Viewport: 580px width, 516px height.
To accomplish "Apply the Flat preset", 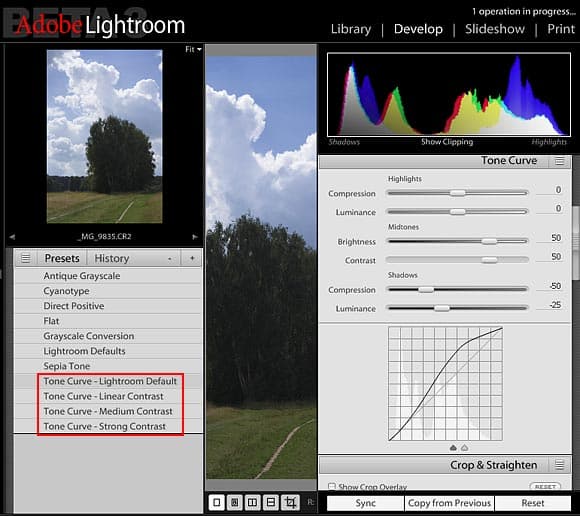I will [x=108, y=321].
